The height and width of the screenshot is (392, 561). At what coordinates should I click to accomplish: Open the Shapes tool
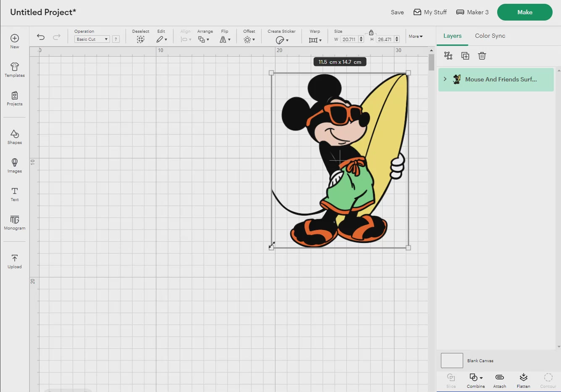[x=15, y=137]
